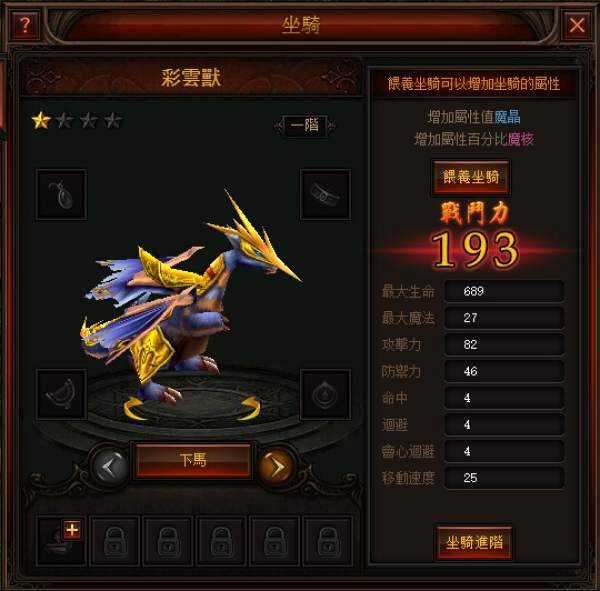Click the 下馬 dismount button
Screen dimensions: 600x591
click(x=193, y=460)
